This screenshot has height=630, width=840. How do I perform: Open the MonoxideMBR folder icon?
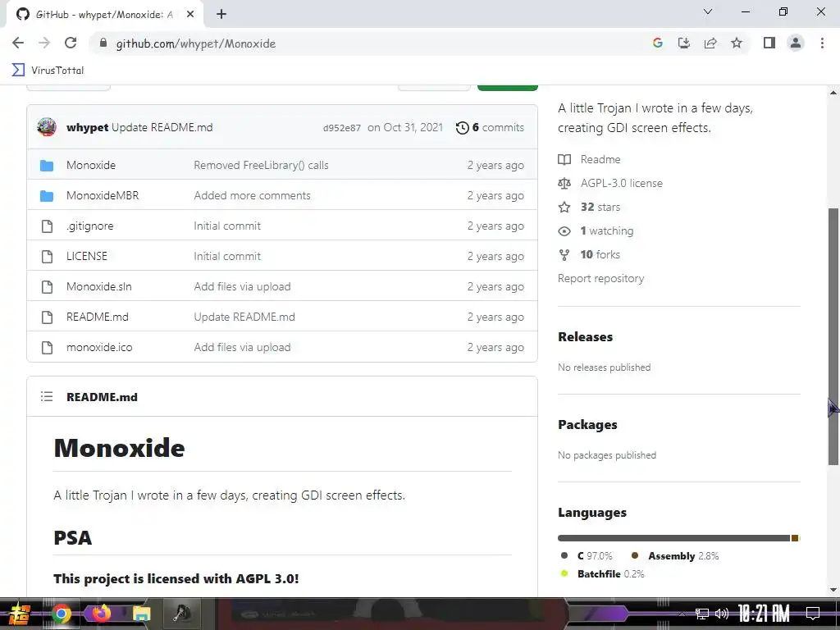[47, 196]
